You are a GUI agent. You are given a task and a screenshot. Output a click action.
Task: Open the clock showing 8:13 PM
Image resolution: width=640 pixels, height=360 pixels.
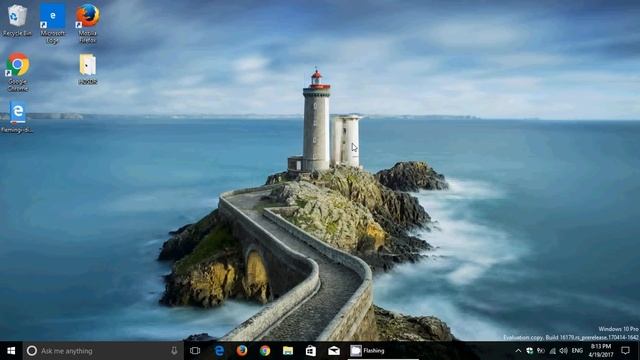(x=601, y=351)
